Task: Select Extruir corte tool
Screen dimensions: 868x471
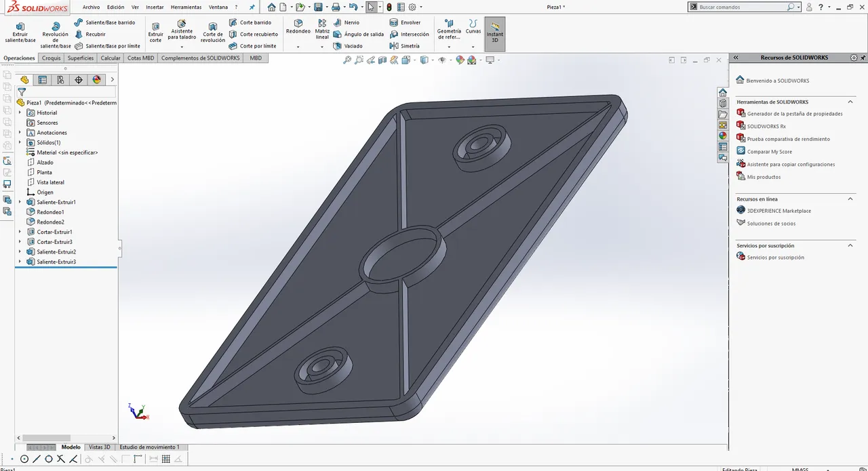Action: click(x=156, y=33)
